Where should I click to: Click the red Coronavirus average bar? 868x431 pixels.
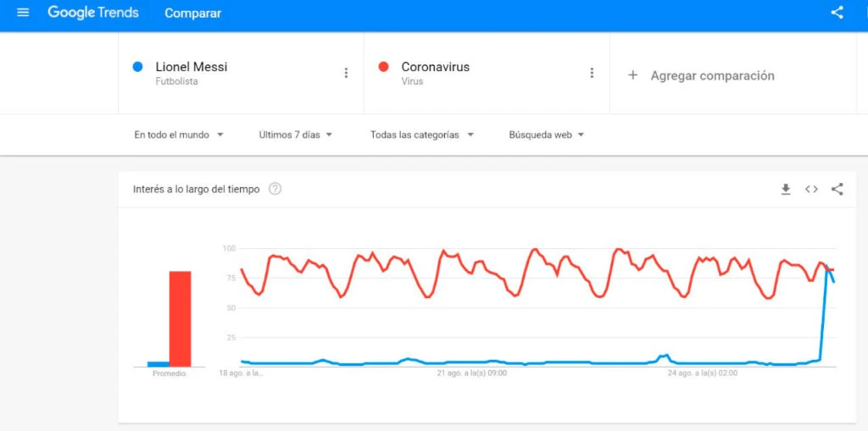click(180, 318)
